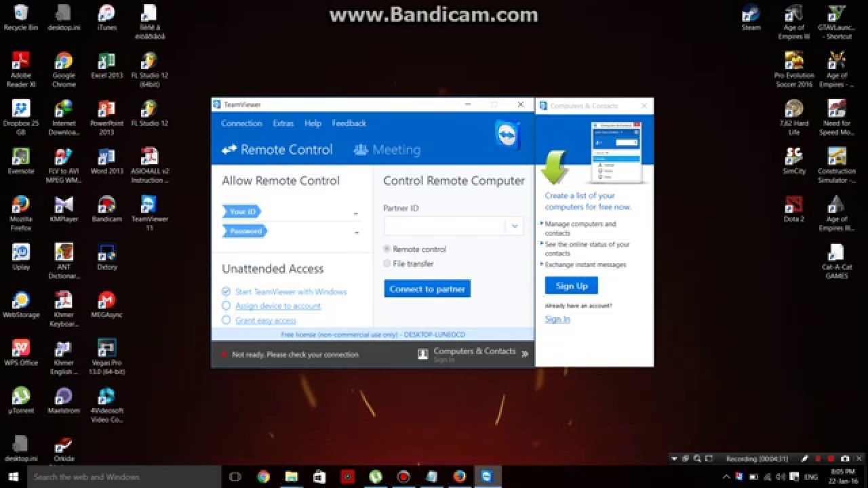
Task: Select the iTunes desktop icon
Action: tap(106, 18)
